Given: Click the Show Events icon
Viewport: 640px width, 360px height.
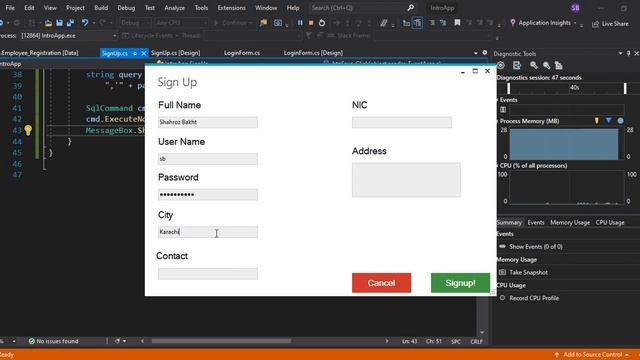Looking at the screenshot, I should tap(502, 247).
